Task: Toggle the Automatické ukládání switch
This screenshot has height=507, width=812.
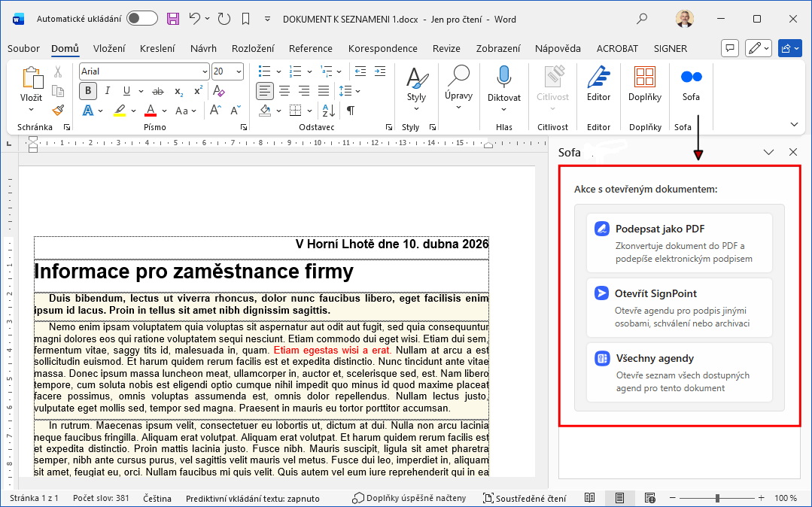Action: pyautogui.click(x=141, y=19)
